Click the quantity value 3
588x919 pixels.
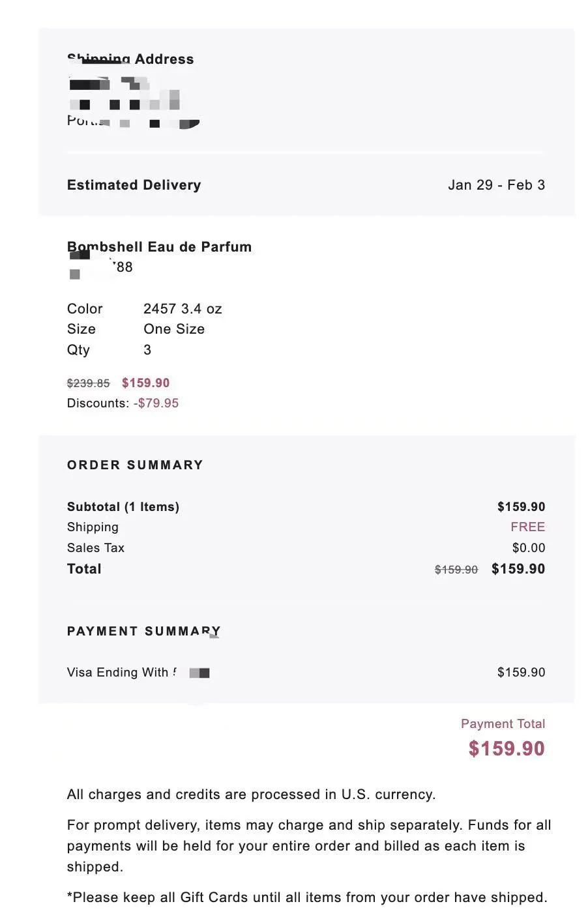[147, 350]
